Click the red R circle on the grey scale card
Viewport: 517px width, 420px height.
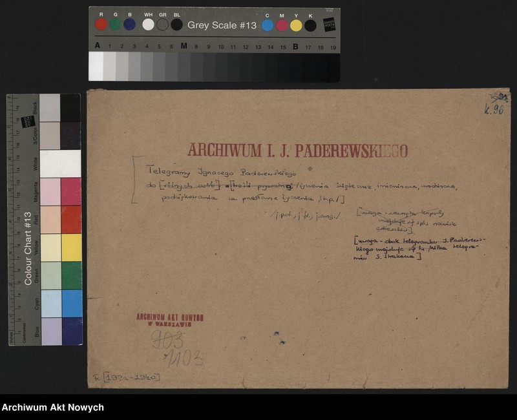pos(101,25)
